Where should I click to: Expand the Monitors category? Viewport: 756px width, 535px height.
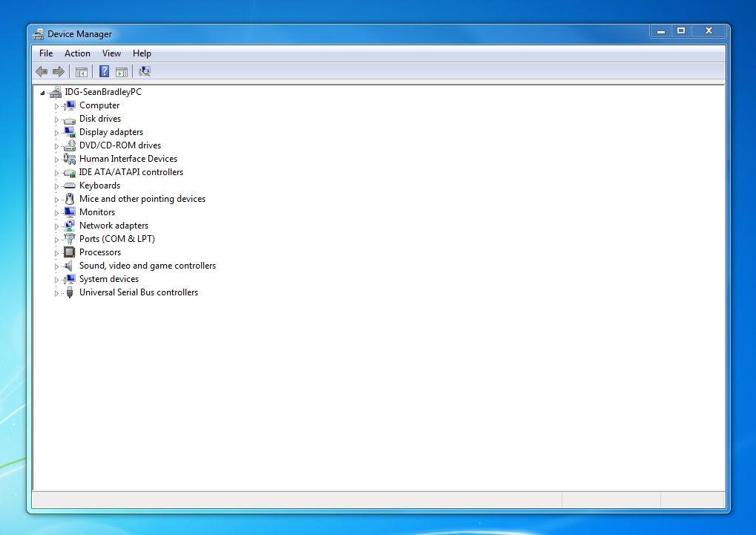point(56,213)
